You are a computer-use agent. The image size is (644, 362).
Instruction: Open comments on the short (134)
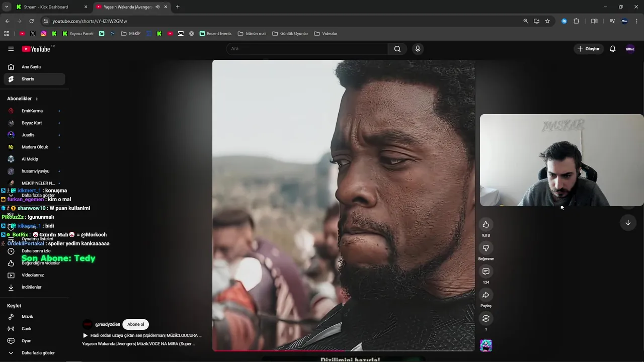[x=486, y=271]
